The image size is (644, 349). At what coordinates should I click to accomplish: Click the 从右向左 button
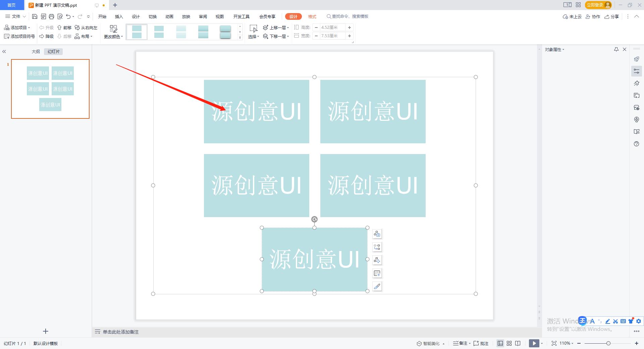coord(86,28)
